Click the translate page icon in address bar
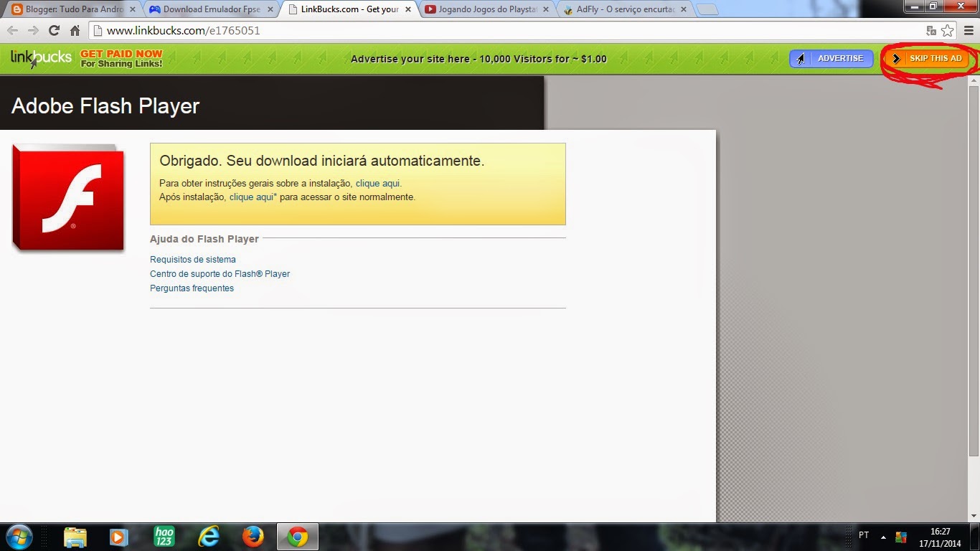This screenshot has height=551, width=980. [x=931, y=31]
